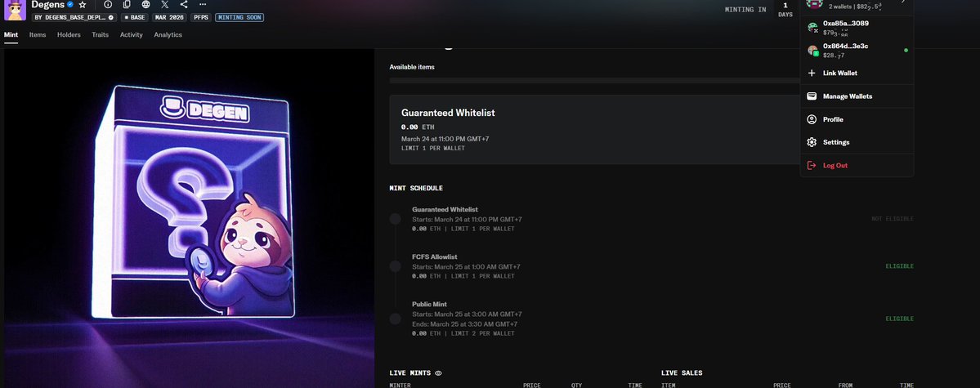Open Settings from the account menu

[x=857, y=142]
